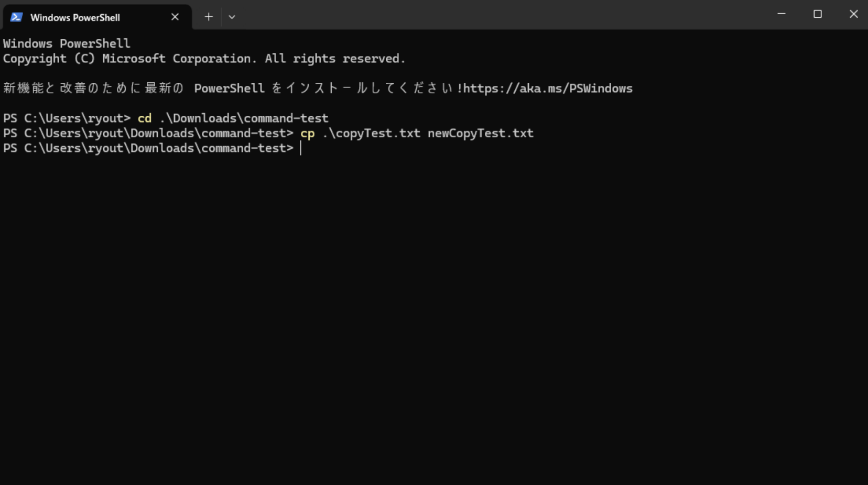Close the Windows PowerShell tab
868x485 pixels.
pyautogui.click(x=175, y=17)
